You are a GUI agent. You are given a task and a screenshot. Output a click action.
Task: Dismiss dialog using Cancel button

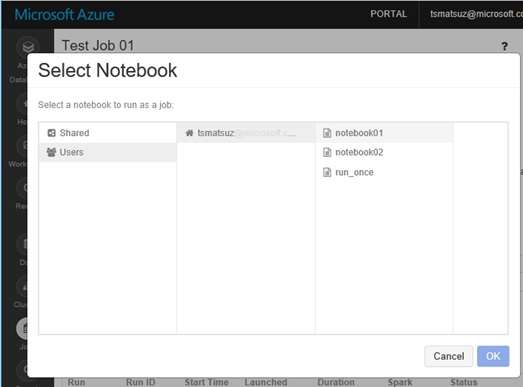(449, 356)
